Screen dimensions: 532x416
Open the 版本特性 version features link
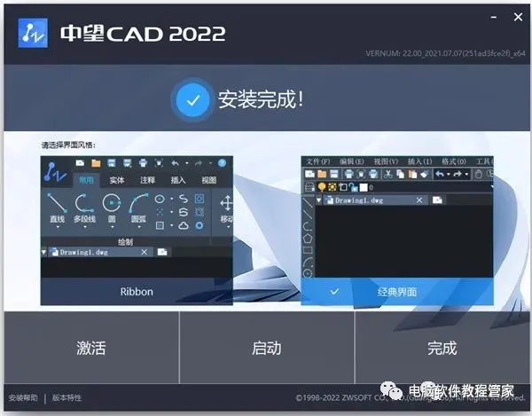(x=66, y=397)
